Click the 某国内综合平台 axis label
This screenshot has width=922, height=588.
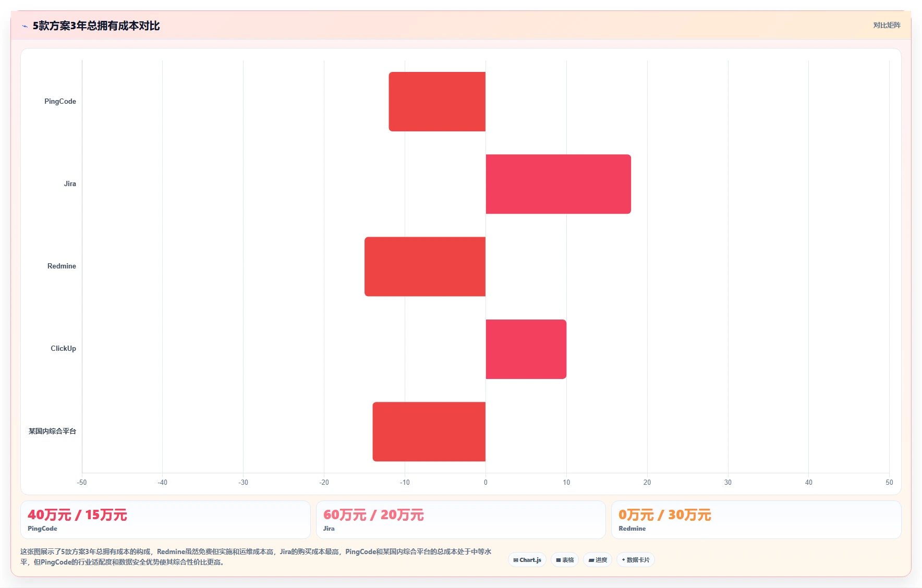coord(52,431)
